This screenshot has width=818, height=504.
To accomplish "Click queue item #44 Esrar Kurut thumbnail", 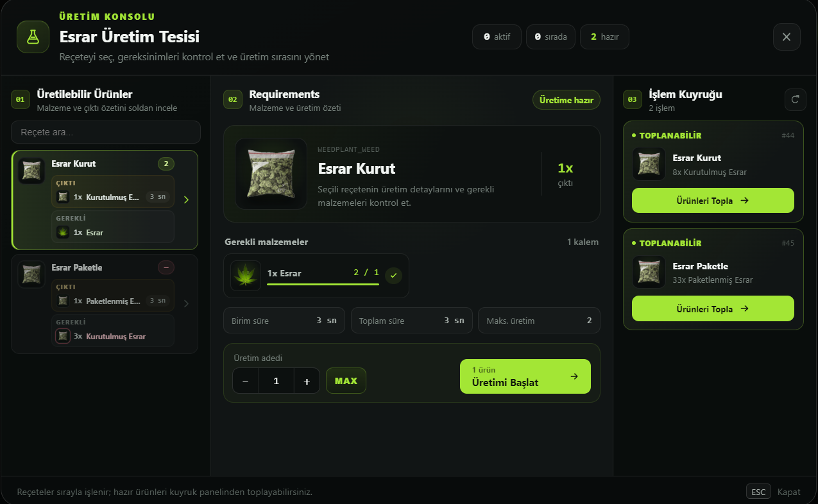I will [649, 164].
